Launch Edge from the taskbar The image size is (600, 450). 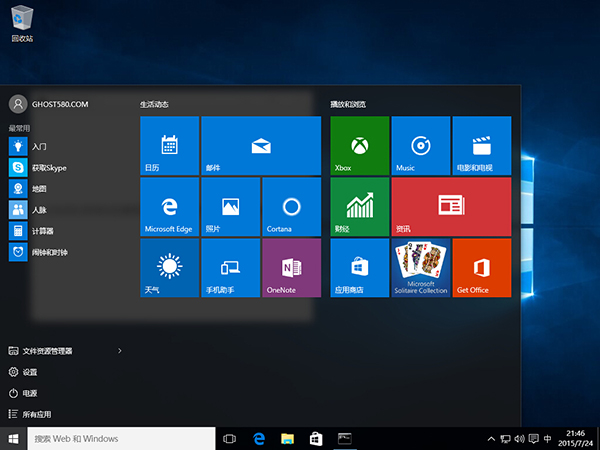pyautogui.click(x=259, y=439)
